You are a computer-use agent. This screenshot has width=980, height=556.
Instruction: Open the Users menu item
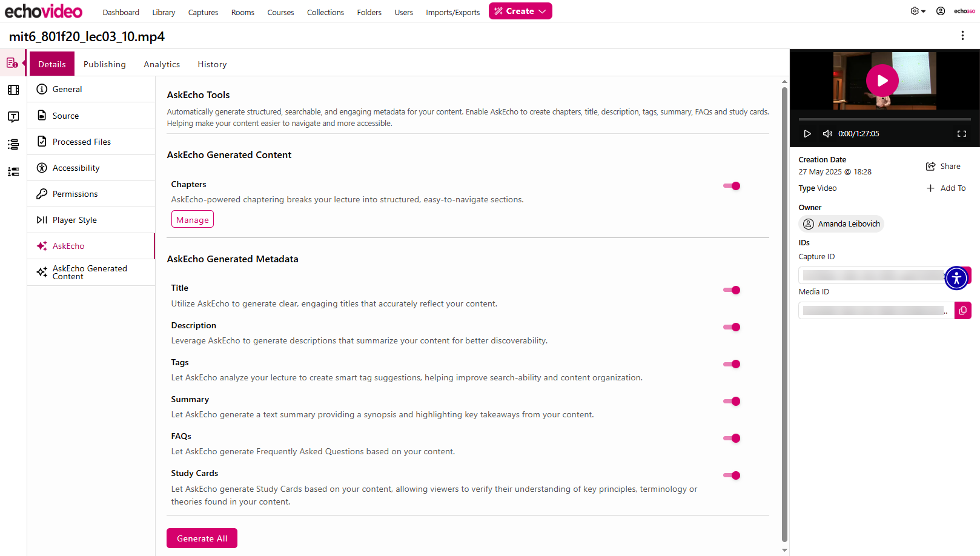point(404,12)
